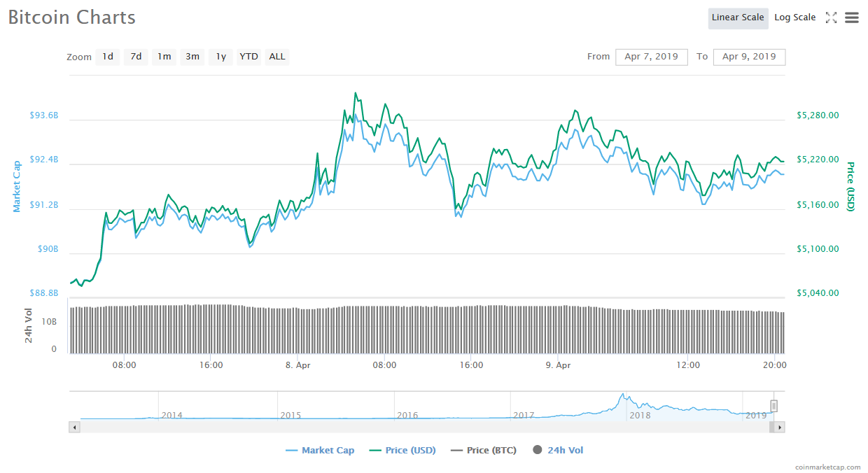The height and width of the screenshot is (473, 868).
Task: Set zoom to ALL
Action: [277, 57]
